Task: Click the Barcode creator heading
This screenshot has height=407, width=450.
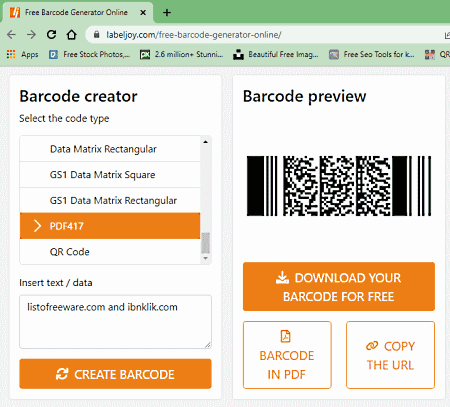Action: coord(78,96)
